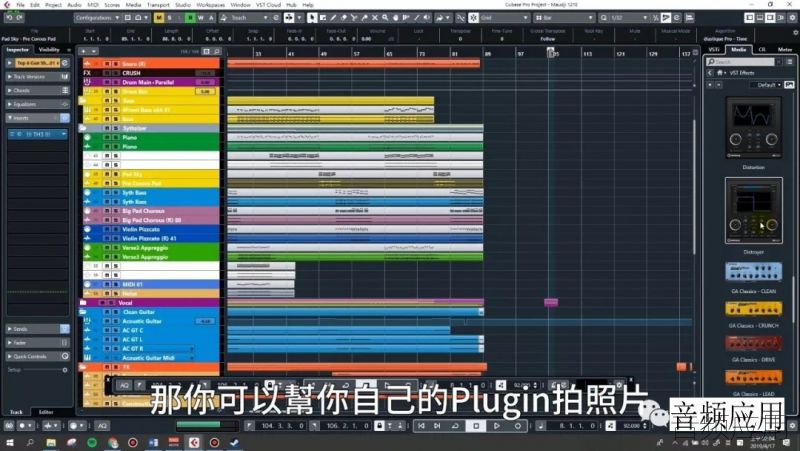This screenshot has width=800, height=451.
Task: Toggle left zone visibility button
Action: (749, 17)
